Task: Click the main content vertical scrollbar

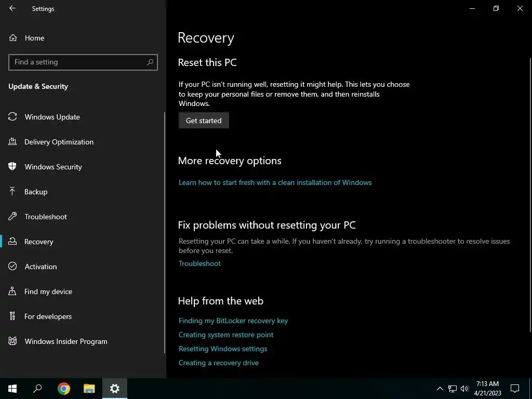Action: (530, 195)
